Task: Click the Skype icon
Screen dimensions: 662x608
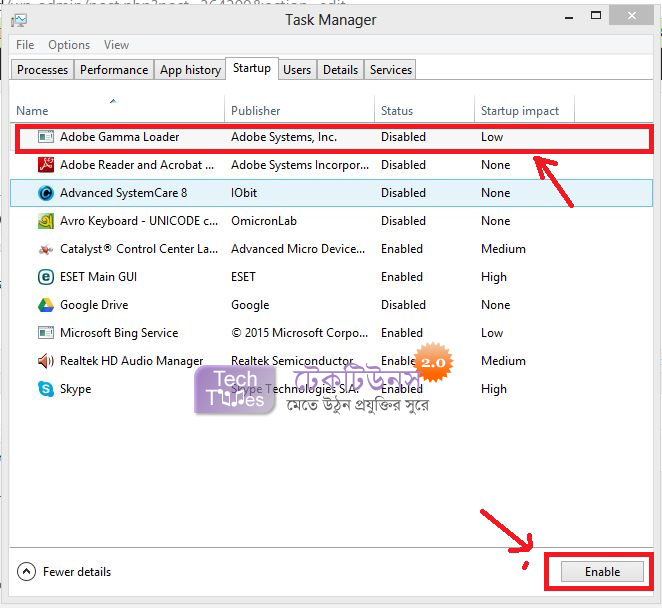Action: [46, 389]
